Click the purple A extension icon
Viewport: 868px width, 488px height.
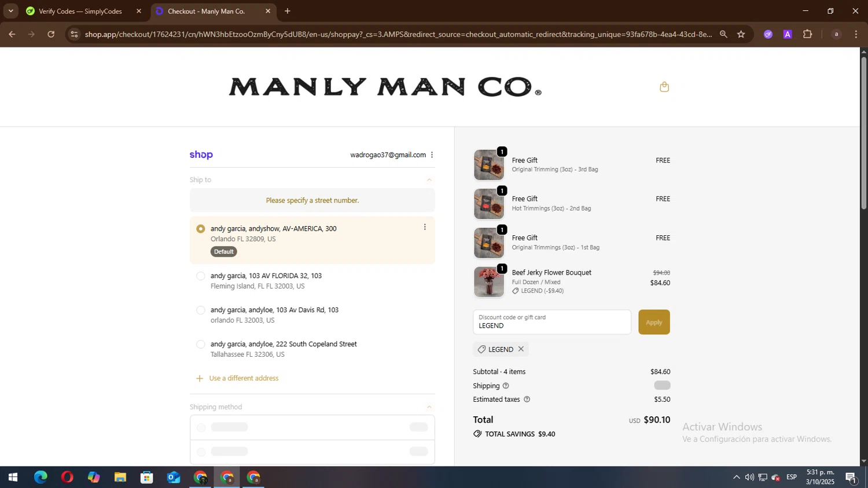click(x=788, y=34)
